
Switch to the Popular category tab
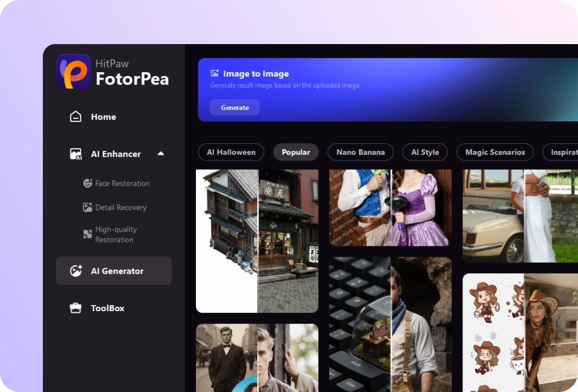296,152
